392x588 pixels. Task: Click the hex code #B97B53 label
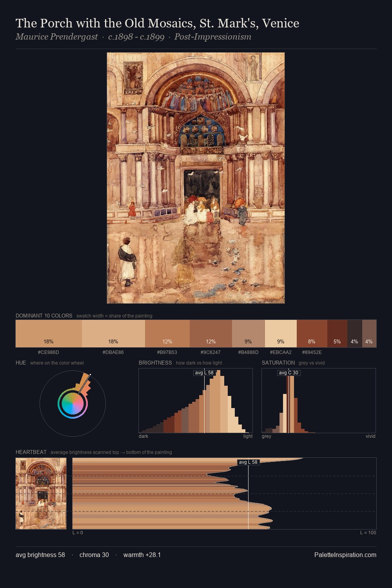(167, 352)
